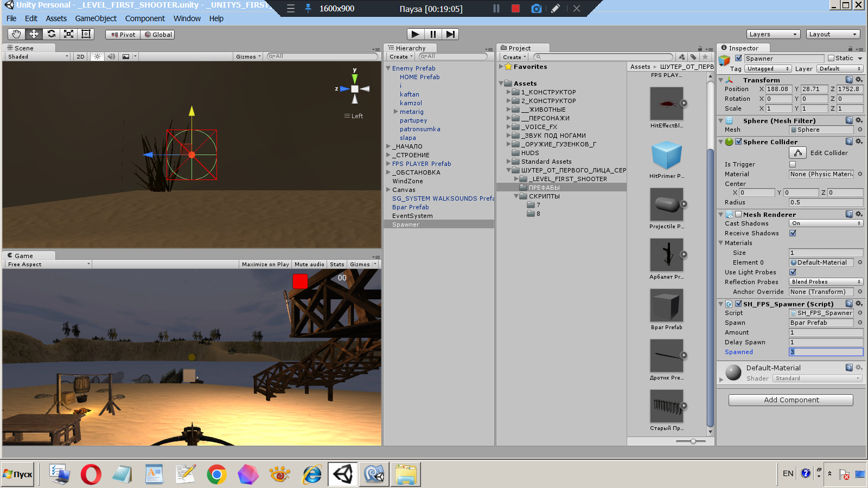The width and height of the screenshot is (868, 488).
Task: Select the Rect transform tool
Action: [85, 34]
